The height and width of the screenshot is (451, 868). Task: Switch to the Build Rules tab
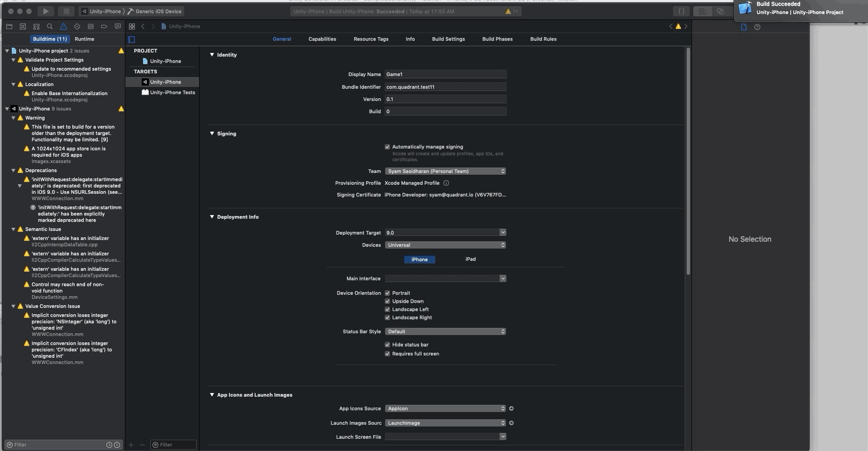(544, 39)
